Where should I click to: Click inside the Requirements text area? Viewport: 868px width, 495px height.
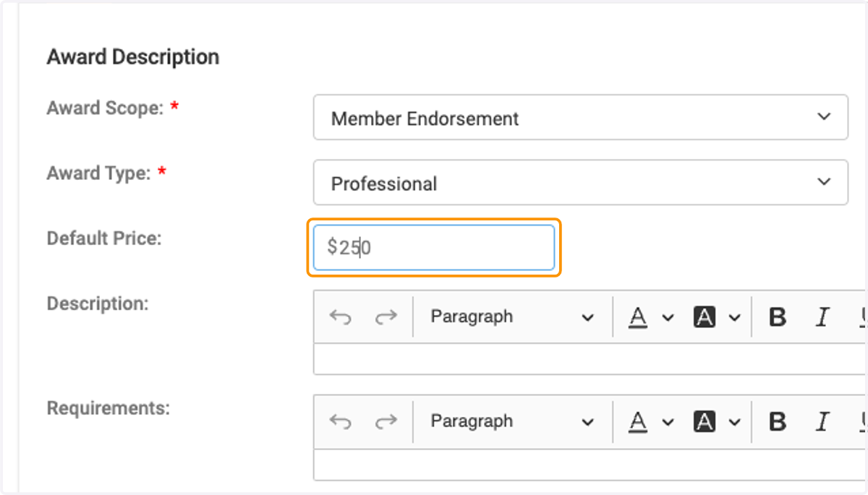[x=590, y=464]
